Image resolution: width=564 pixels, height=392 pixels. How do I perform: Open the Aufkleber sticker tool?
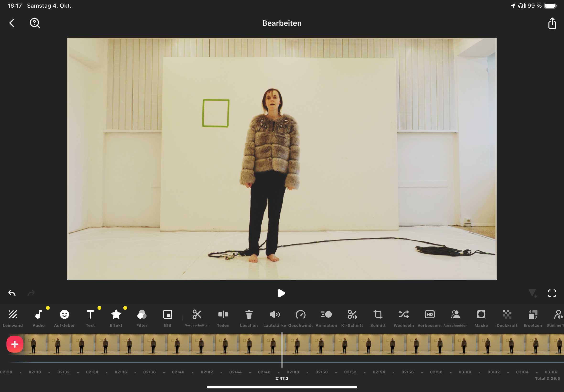(64, 318)
